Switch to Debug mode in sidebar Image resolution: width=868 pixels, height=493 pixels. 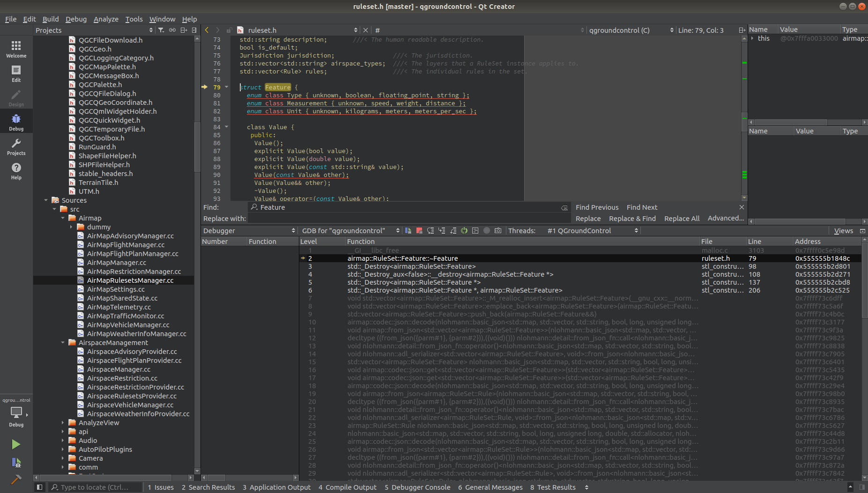(16, 122)
